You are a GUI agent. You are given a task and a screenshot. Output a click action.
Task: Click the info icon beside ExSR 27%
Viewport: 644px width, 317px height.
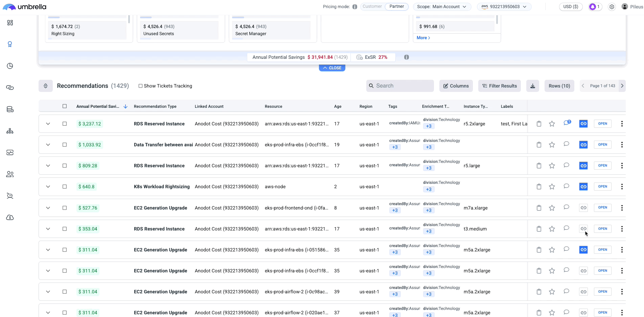coord(407,57)
